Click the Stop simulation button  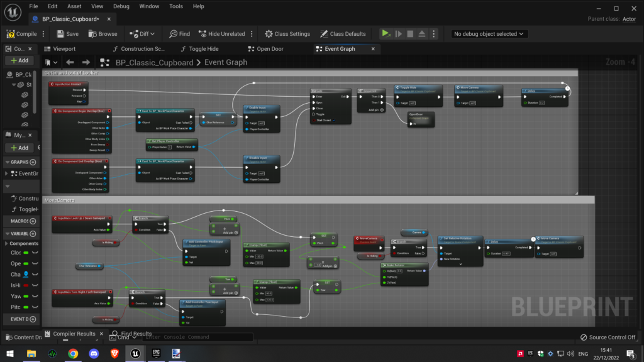[410, 34]
